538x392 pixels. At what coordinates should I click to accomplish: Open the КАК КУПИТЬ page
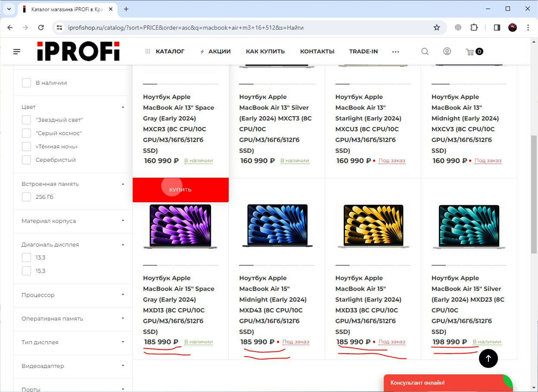click(x=265, y=52)
